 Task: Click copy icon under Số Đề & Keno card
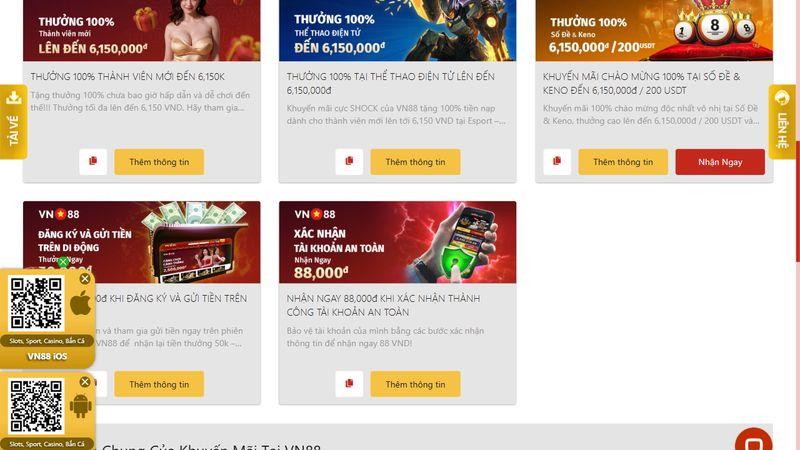pyautogui.click(x=557, y=162)
